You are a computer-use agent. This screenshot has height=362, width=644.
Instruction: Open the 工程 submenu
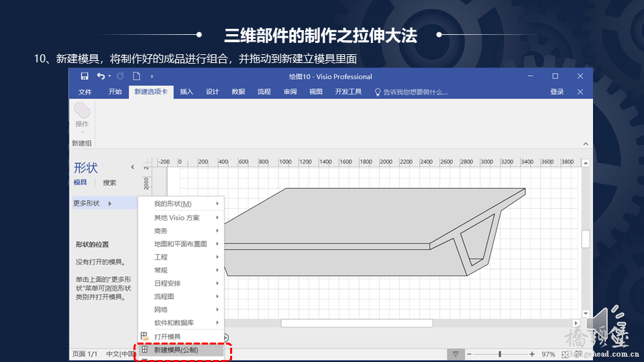[x=181, y=257]
